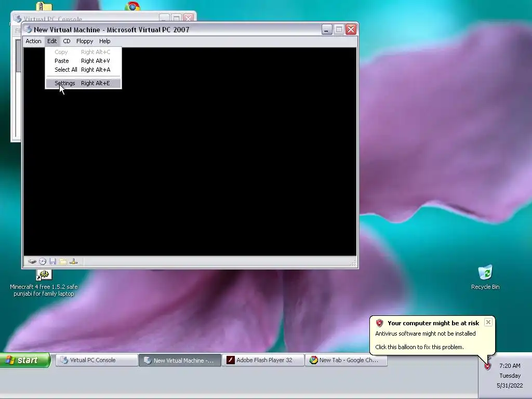Click the Virtual PC title bar icon
Viewport: 532px width, 399px height.
click(28, 30)
